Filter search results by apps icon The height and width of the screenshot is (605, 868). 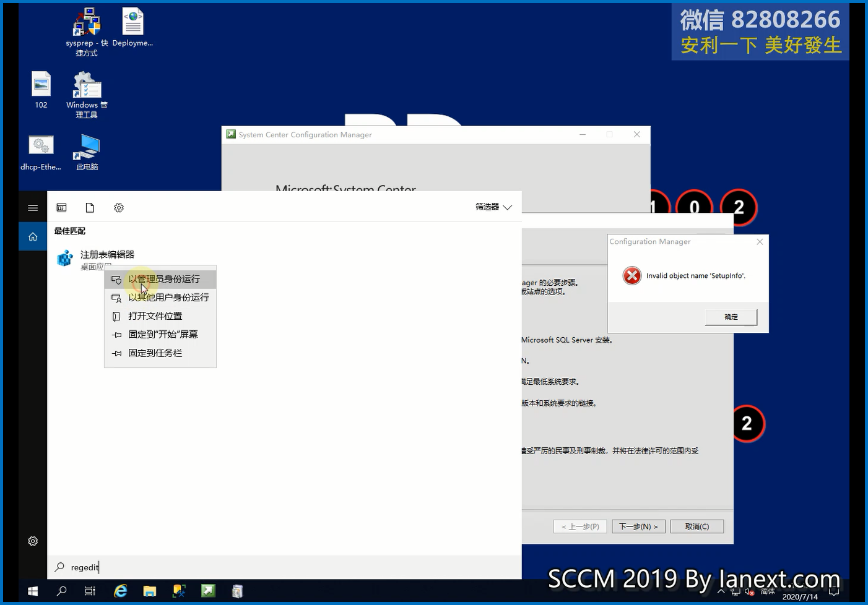[61, 208]
